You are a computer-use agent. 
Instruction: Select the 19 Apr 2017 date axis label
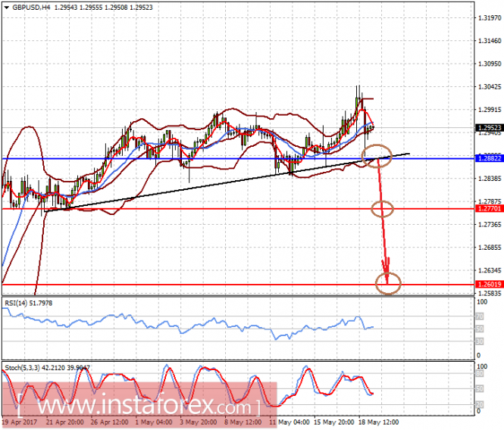(20, 422)
